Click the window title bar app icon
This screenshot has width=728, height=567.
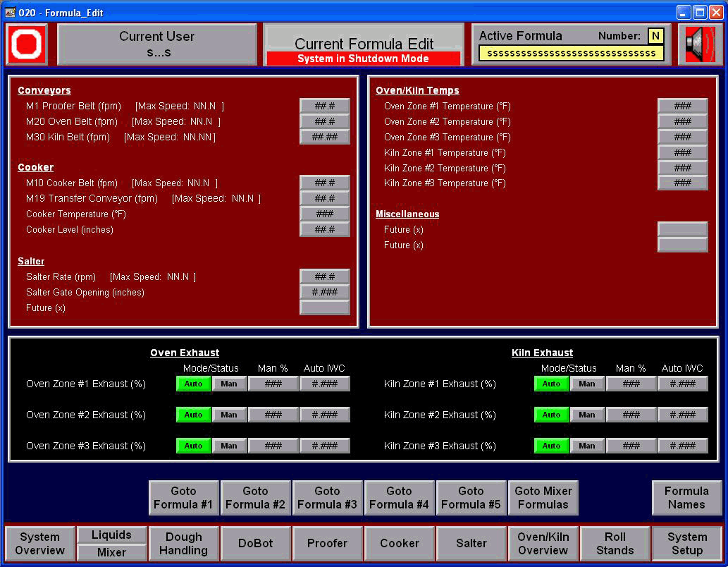[10, 13]
